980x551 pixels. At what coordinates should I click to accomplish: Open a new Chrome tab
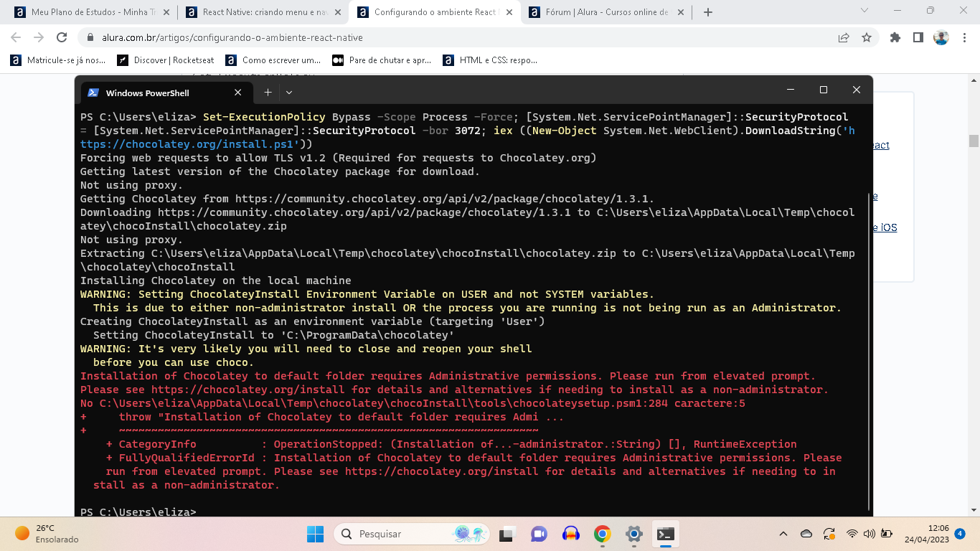point(708,12)
